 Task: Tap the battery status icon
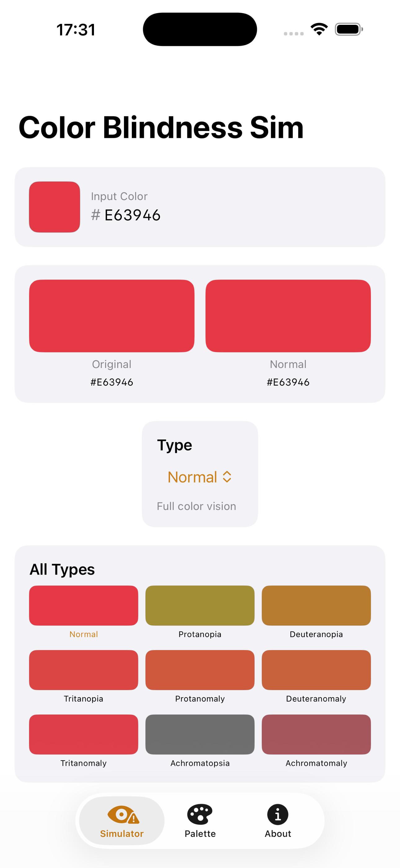tap(349, 29)
